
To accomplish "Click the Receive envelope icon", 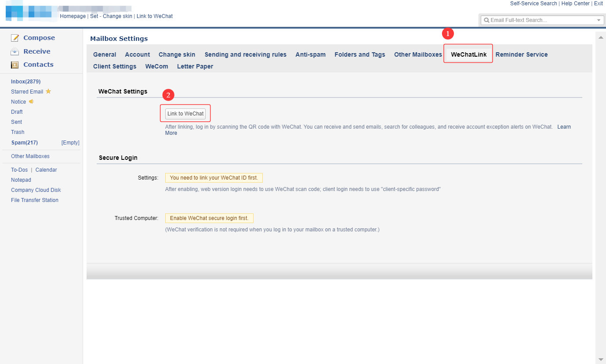I will click(15, 51).
